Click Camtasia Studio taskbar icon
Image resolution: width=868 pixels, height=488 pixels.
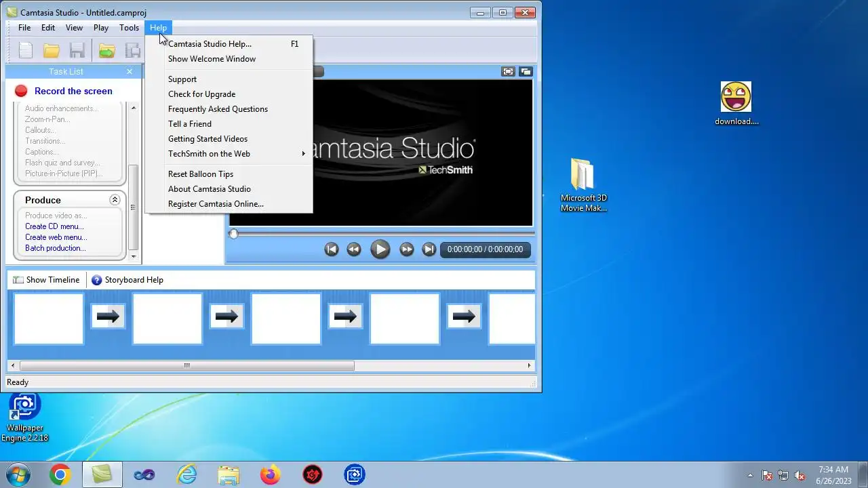(x=102, y=475)
